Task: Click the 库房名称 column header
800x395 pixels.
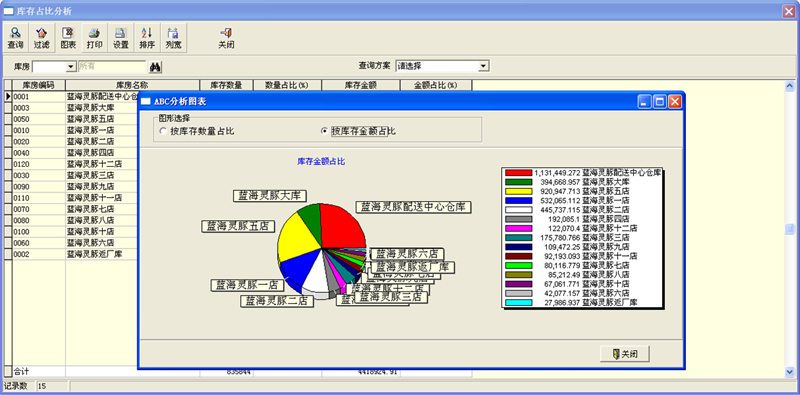Action: (132, 85)
